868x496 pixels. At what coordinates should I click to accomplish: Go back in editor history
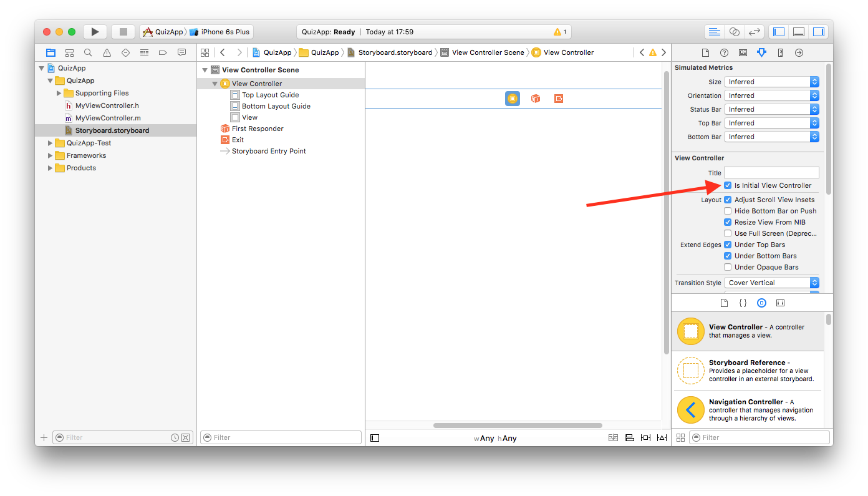tap(223, 52)
